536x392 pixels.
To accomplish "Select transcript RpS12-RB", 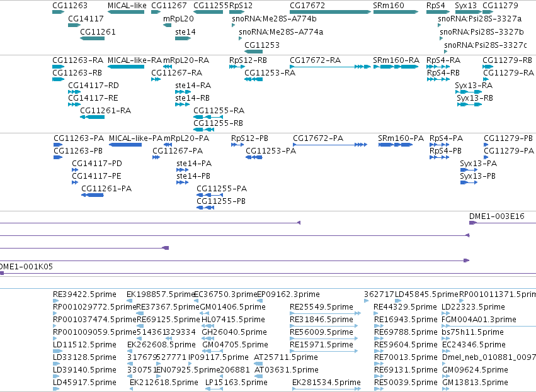I will [237, 67].
